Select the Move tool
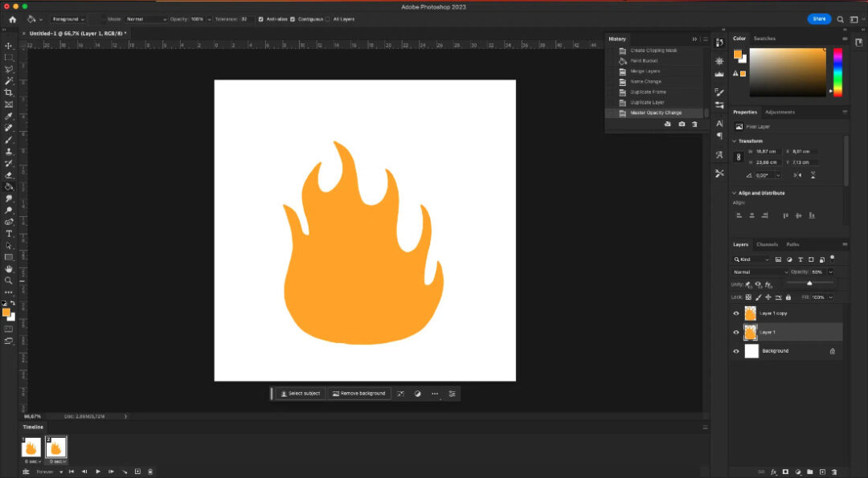Screen dimensions: 868x478 tap(8, 46)
